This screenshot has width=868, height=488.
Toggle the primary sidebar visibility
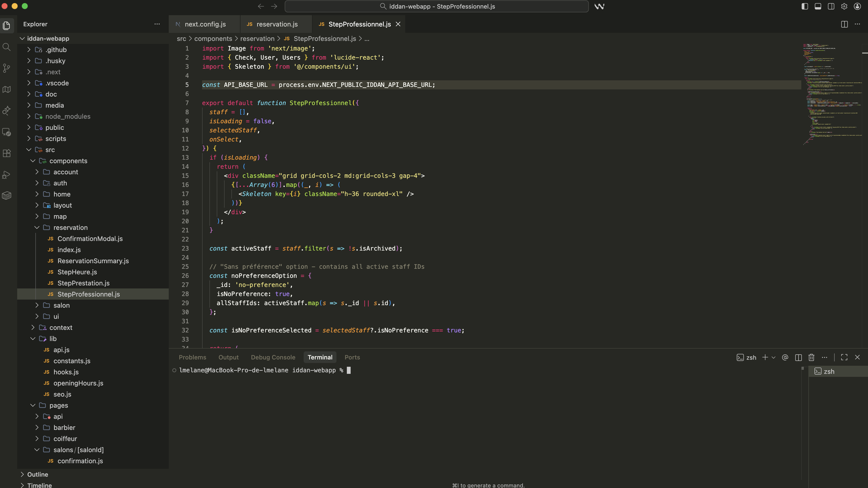[x=805, y=6]
